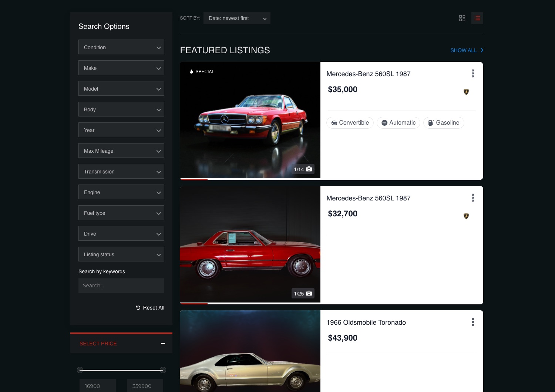Screen dimensions: 555x392
Task: Open options menu for $35,000 Mercedes-Benz listing
Action: (473, 74)
